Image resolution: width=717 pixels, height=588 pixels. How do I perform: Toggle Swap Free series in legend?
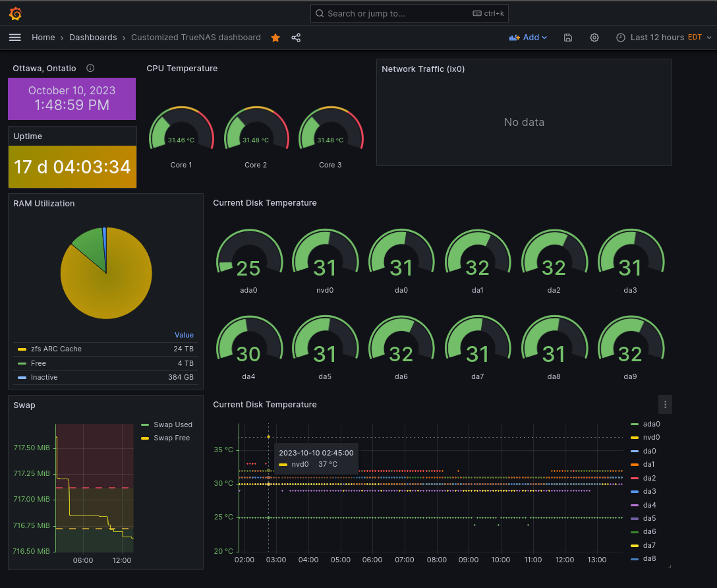click(x=171, y=438)
